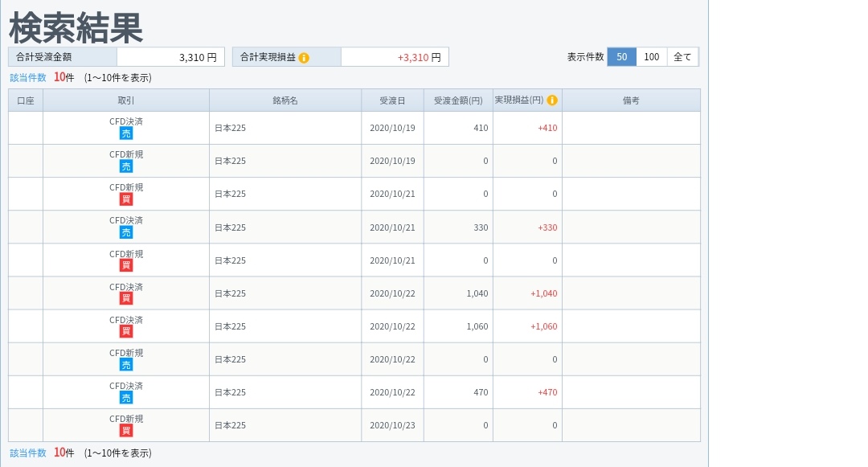Click blue 売 badge on 2020/10/19 CFD決済 row

[x=126, y=133]
